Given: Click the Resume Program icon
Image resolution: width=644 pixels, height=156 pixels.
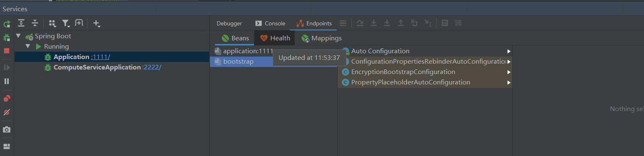Looking at the screenshot, I should click(7, 67).
